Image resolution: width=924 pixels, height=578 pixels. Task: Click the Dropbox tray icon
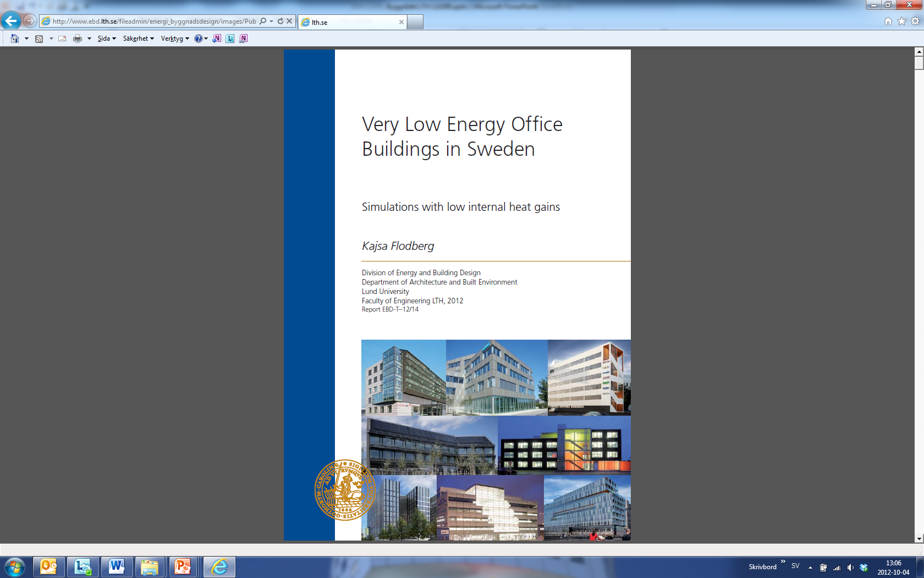point(864,568)
